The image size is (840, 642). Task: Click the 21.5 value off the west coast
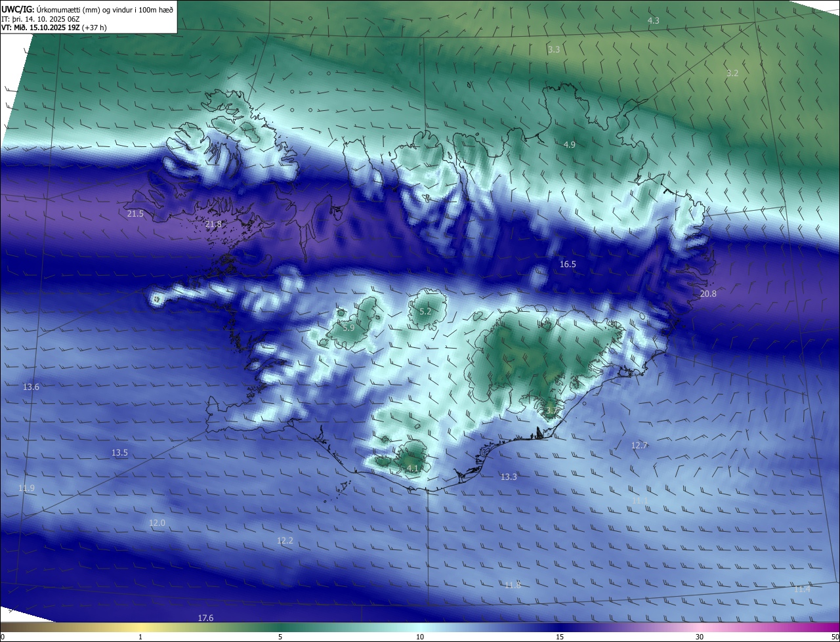tap(135, 213)
